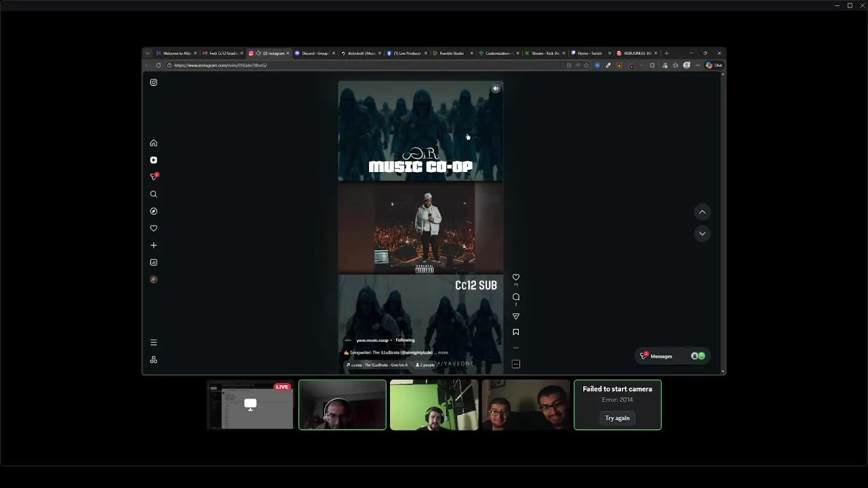Open direct messages icon with red badge
Screen dimensions: 868x488
coord(154,177)
